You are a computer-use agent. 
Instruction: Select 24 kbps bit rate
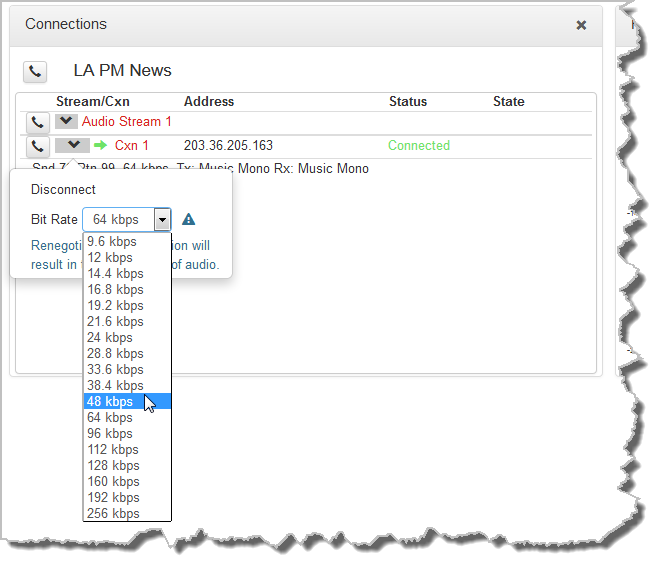click(127, 338)
